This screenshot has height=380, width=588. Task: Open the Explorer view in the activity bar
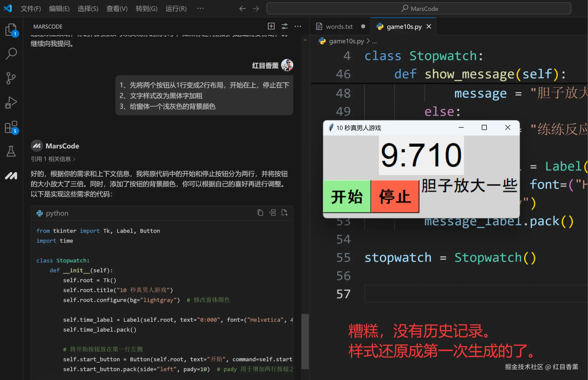click(x=11, y=30)
